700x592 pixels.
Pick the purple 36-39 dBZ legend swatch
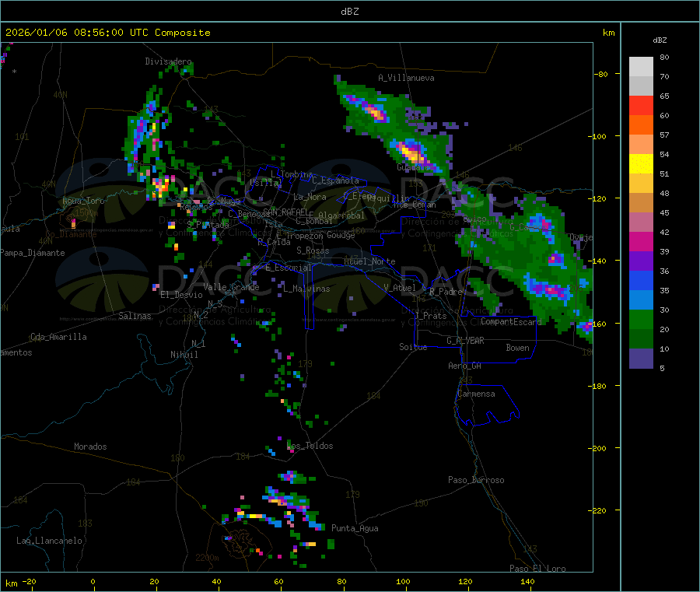[x=641, y=261]
